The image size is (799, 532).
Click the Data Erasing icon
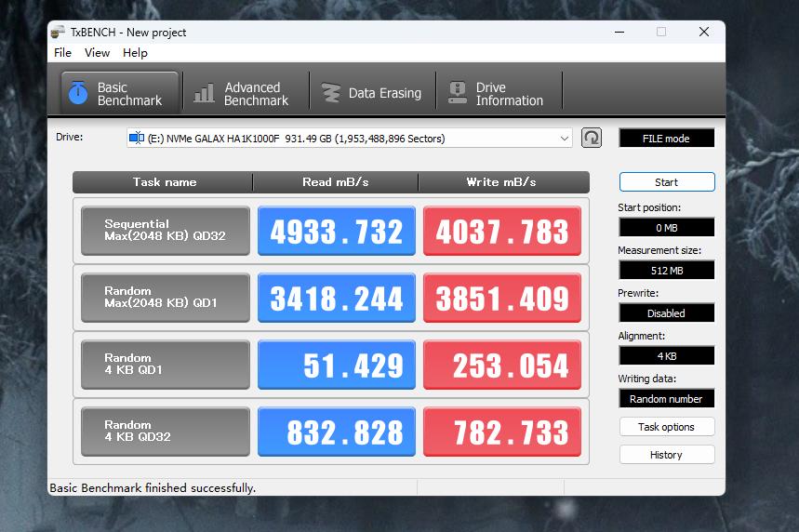tap(331, 93)
